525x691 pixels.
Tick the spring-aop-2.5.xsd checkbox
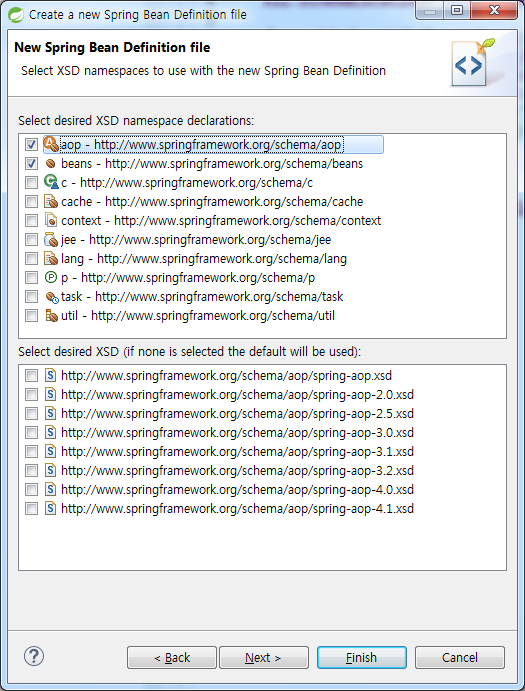point(31,413)
